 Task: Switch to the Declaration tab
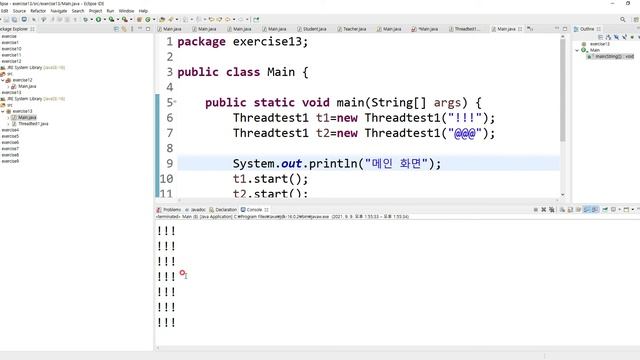click(223, 210)
